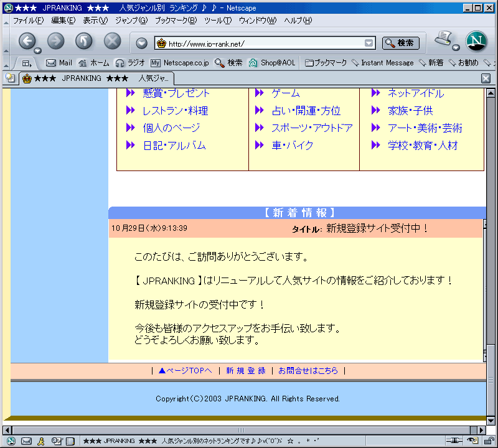498x448 pixels.
Task: Open the 家族・子供 category link
Action: tap(410, 111)
